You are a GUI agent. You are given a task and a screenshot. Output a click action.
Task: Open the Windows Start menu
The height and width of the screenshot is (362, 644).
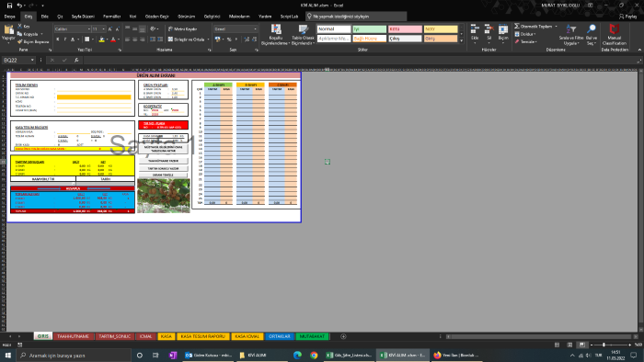click(7, 355)
